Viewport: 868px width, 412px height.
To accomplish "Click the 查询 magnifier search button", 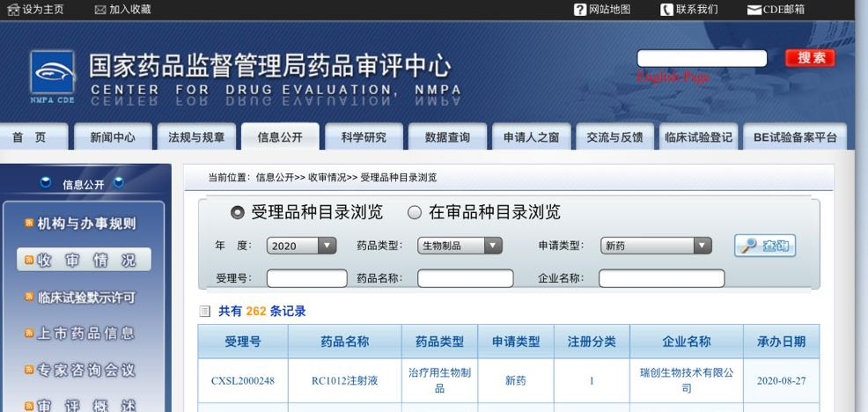I will [765, 246].
